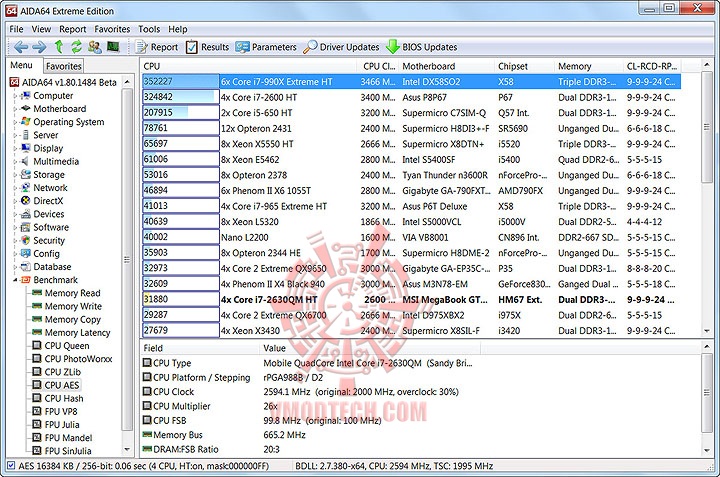Click the tree panel scroll down arrow
Image resolution: width=720 pixels, height=477 pixels.
pos(127,449)
